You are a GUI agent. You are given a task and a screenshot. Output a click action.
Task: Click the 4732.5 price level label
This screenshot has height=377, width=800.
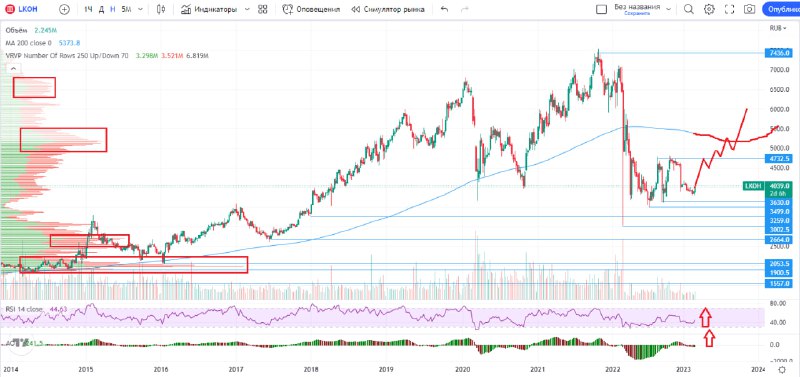click(778, 159)
